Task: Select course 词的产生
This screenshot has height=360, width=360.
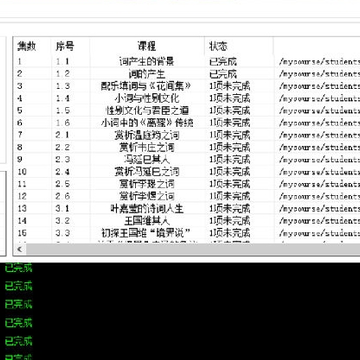Action: [x=147, y=74]
